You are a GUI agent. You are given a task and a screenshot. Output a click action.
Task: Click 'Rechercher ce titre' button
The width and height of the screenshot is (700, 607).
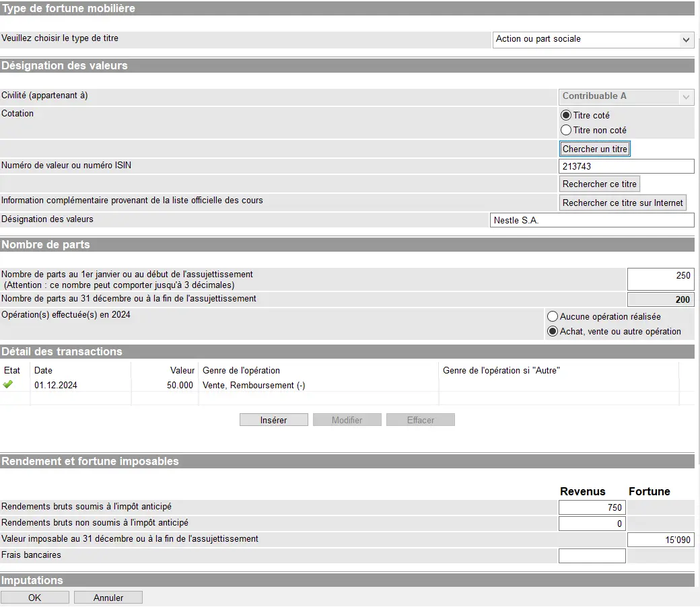pos(599,184)
